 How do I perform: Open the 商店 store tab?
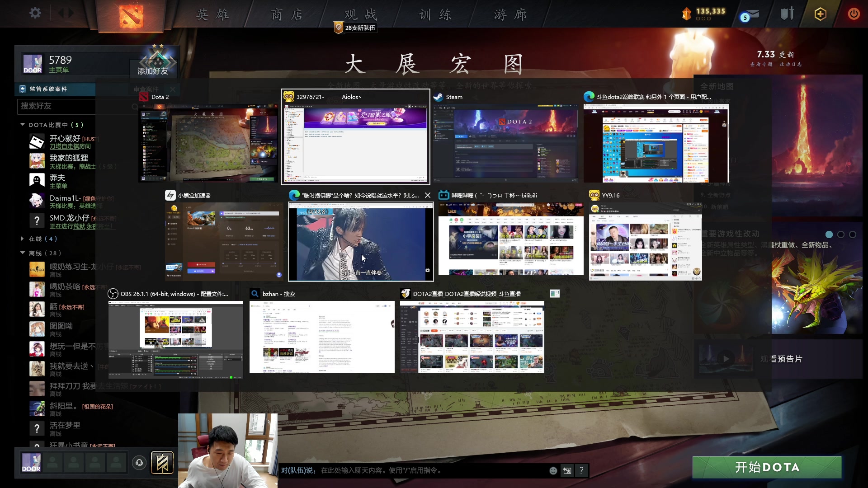[287, 15]
